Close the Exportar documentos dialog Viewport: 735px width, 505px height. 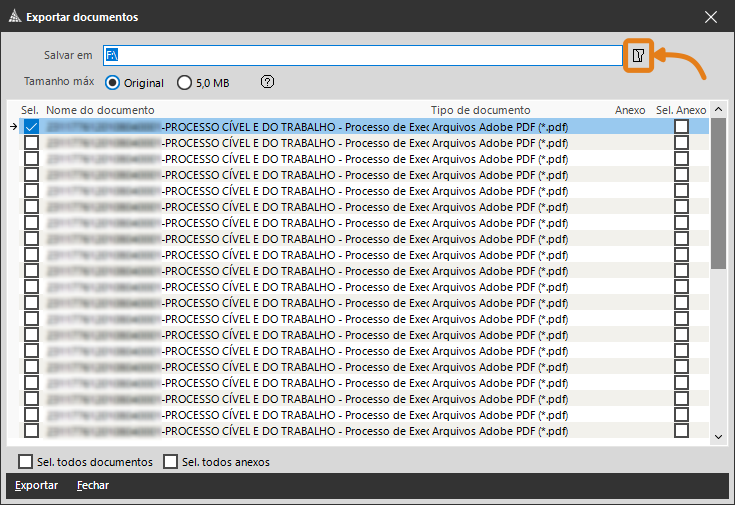(x=711, y=17)
